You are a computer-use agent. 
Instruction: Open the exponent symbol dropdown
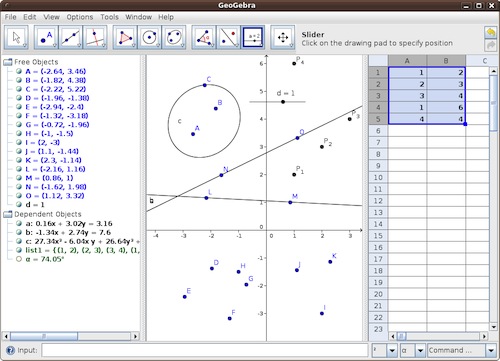(392, 350)
